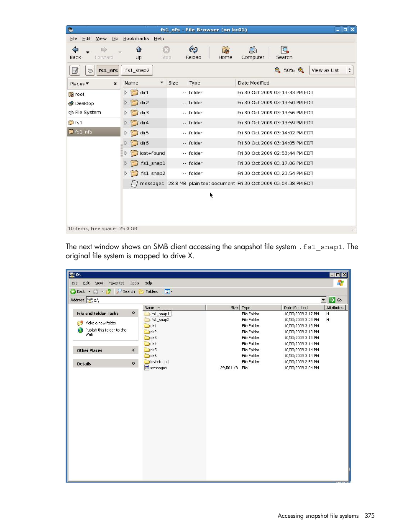Image resolution: width=399 pixels, height=532 pixels.
Task: Click the Windows logo icon in Explorer
Action: click(340, 283)
